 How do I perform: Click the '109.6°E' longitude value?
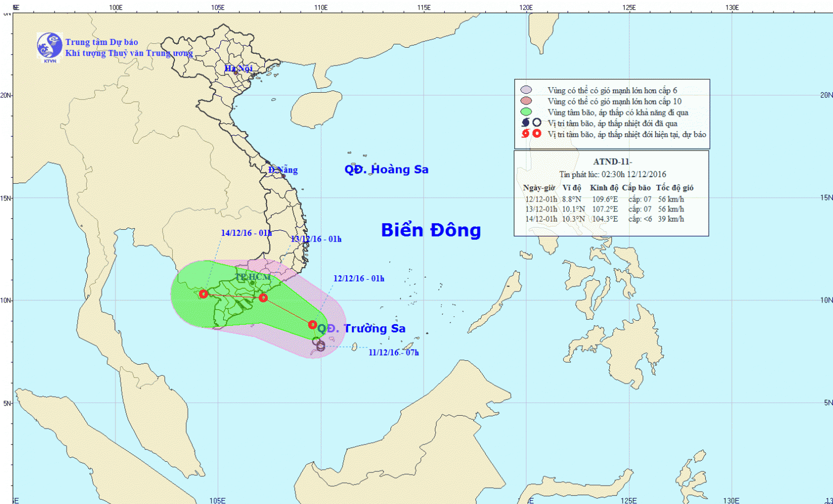605,199
